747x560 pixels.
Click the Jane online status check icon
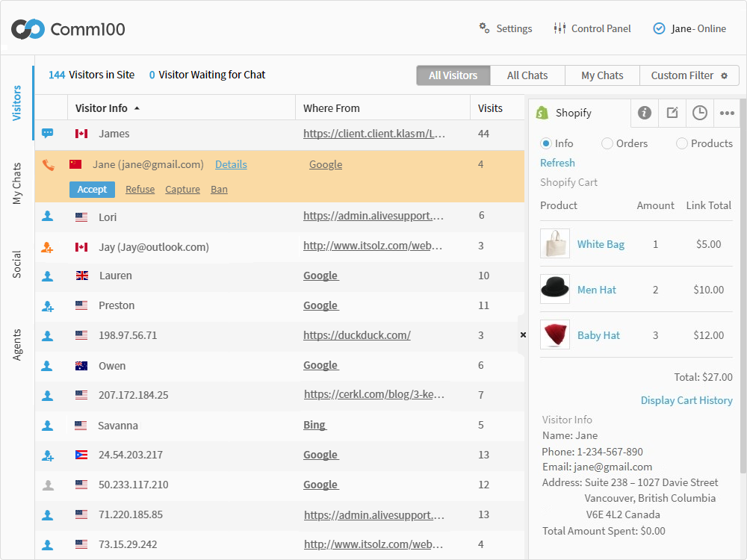point(659,28)
